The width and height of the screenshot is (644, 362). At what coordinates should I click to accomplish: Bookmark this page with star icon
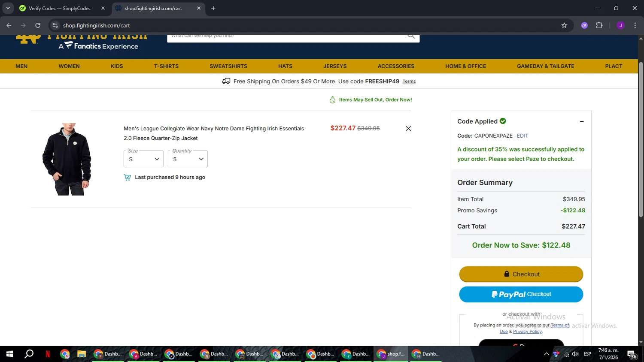tap(564, 25)
